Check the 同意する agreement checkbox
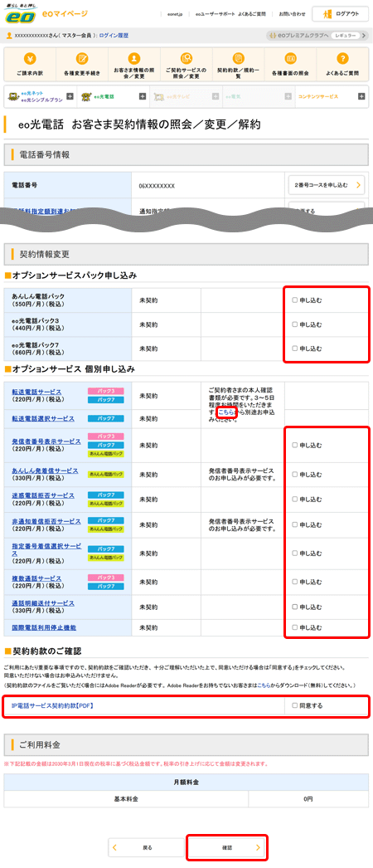The height and width of the screenshot is (868, 373). (294, 706)
